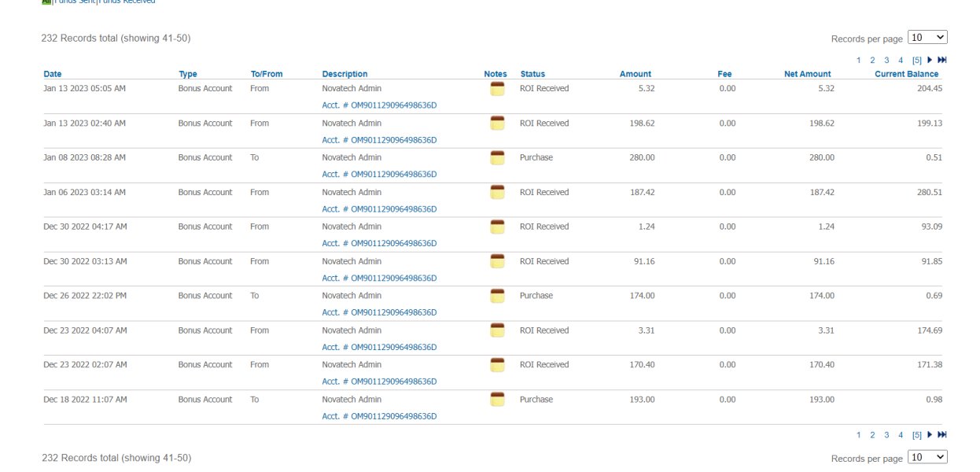Click note icon for Dec 23 2022 02:07 AM row
Screen dimensions: 980x472
(x=496, y=365)
